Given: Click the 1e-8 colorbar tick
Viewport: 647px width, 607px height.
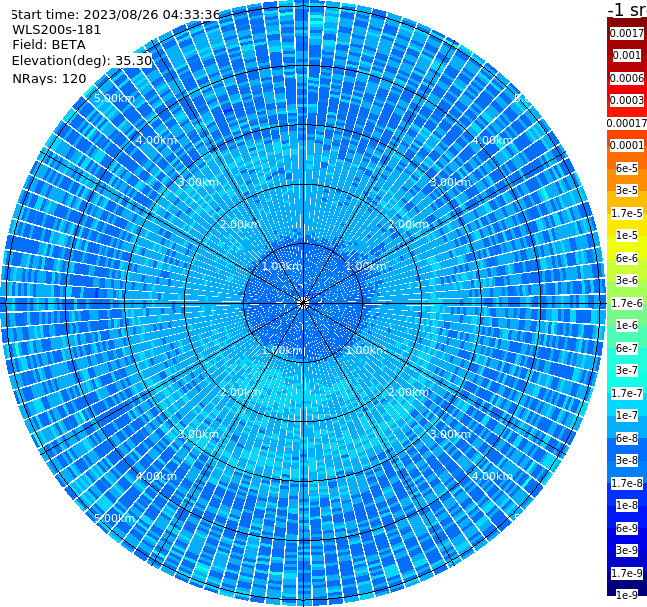Looking at the screenshot, I should click(x=627, y=505).
